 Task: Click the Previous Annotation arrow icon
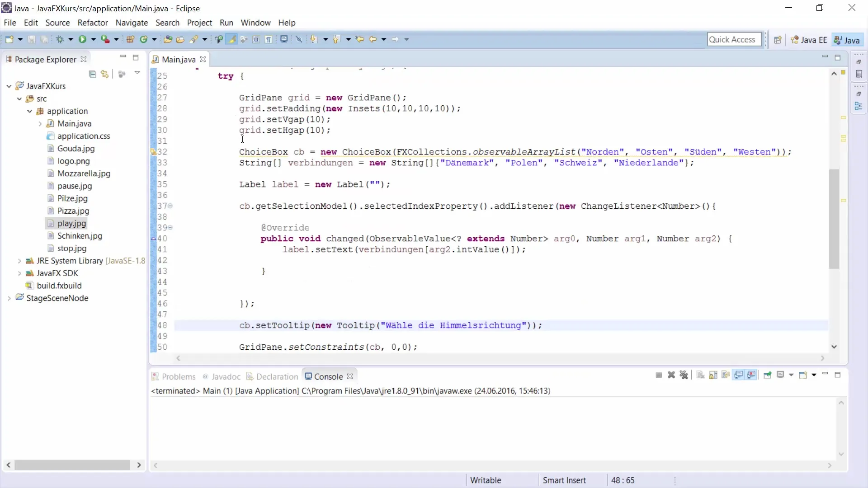pos(336,40)
